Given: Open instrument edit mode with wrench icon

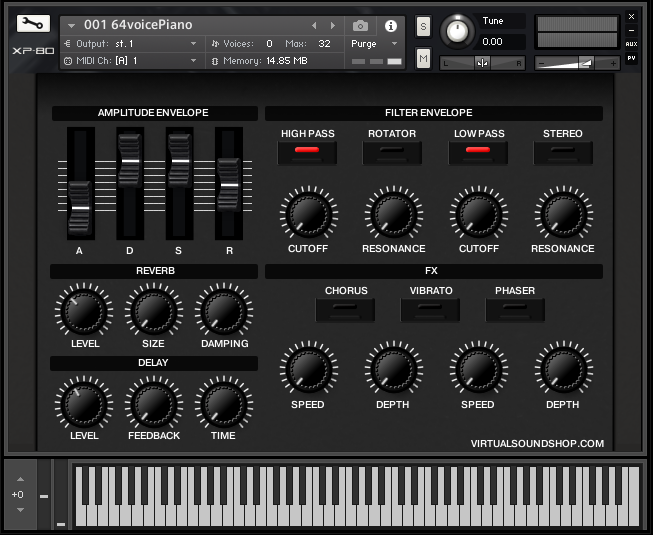Looking at the screenshot, I should click(30, 24).
